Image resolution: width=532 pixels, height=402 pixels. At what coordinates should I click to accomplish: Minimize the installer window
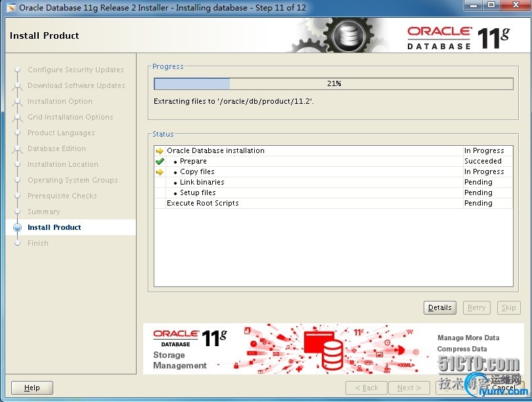[474, 5]
